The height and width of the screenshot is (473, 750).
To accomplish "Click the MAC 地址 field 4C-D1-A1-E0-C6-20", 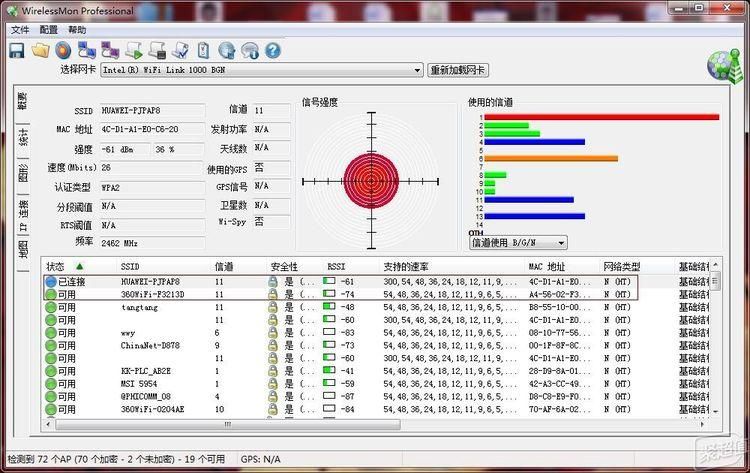I will tap(152, 130).
